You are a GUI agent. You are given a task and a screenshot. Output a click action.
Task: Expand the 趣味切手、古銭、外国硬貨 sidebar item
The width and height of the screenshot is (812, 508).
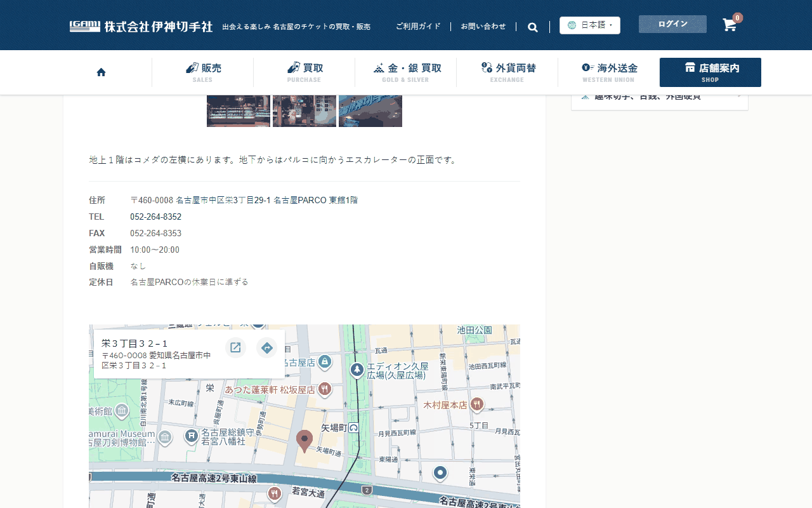pyautogui.click(x=660, y=97)
